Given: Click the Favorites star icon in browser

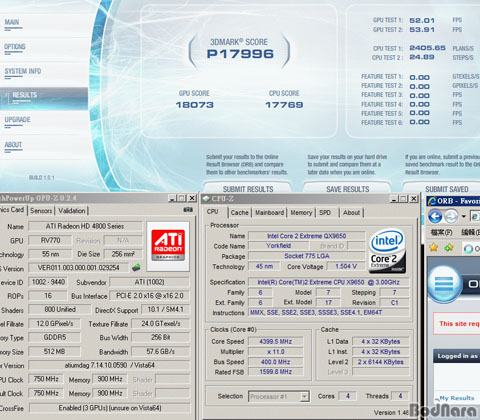Looking at the screenshot, I should (x=434, y=248).
